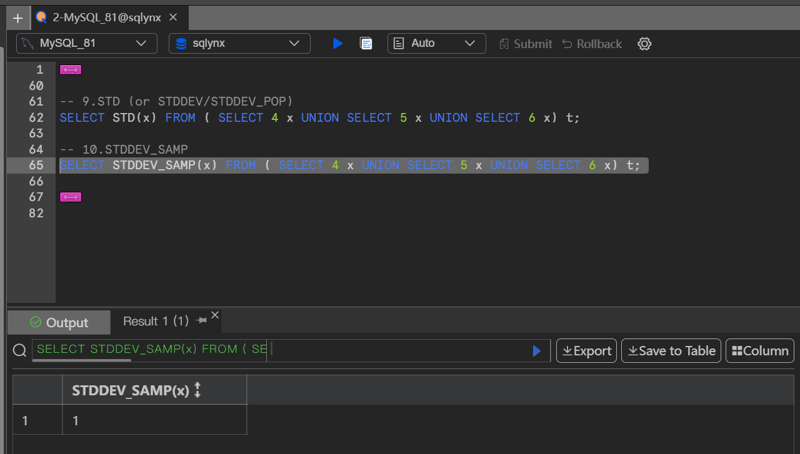This screenshot has height=454, width=800.
Task: Re-run the result query with blue arrow
Action: (x=536, y=351)
